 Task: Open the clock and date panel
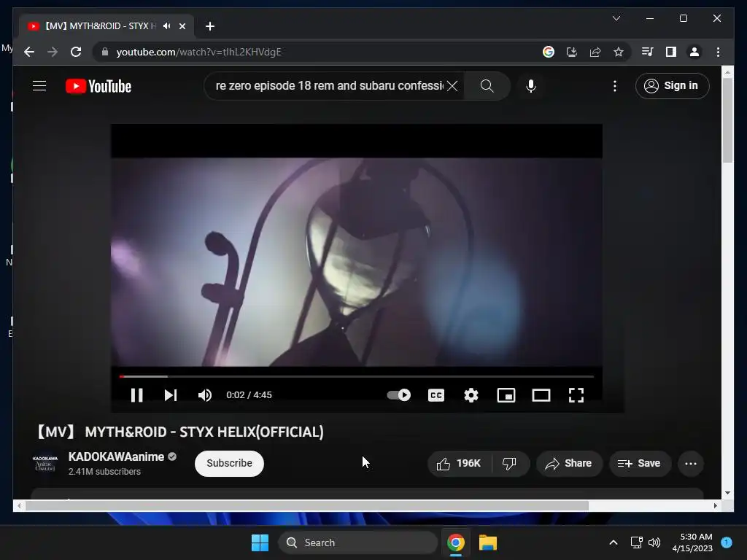click(692, 542)
